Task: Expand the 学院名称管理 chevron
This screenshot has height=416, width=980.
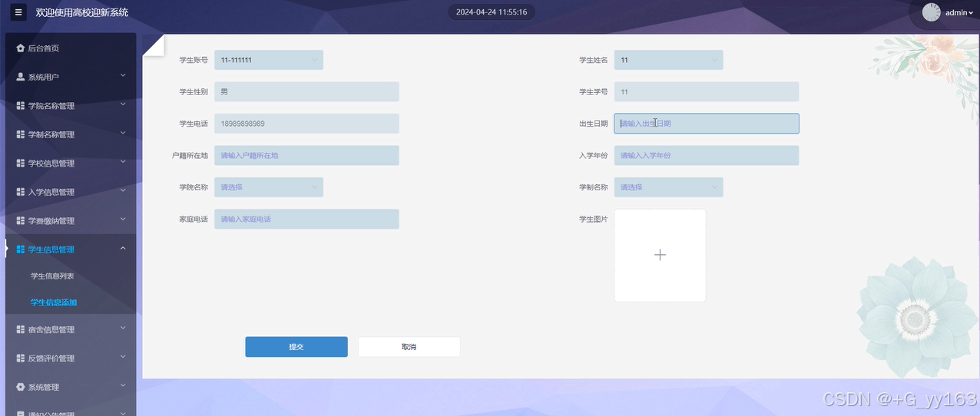Action: point(123,104)
